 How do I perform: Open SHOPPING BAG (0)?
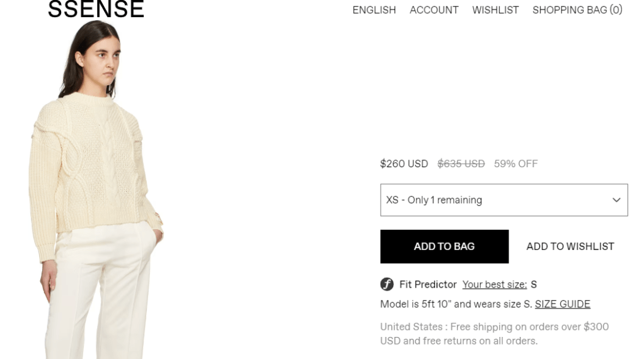[x=577, y=10]
